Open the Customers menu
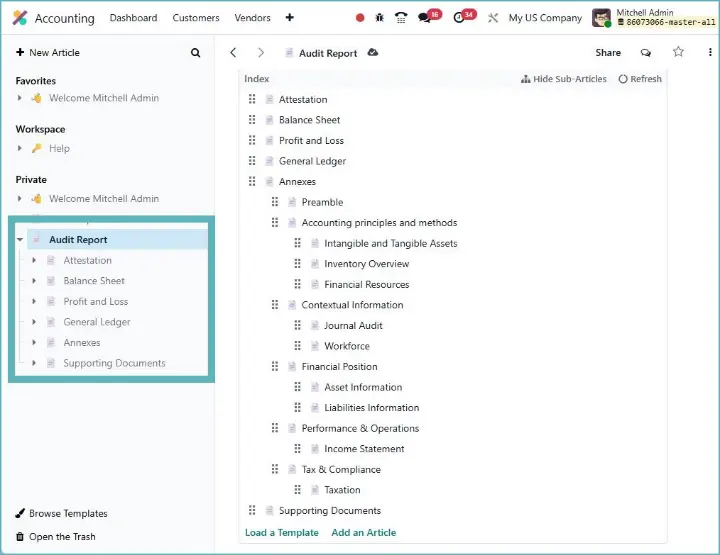The image size is (720, 555). [x=196, y=18]
